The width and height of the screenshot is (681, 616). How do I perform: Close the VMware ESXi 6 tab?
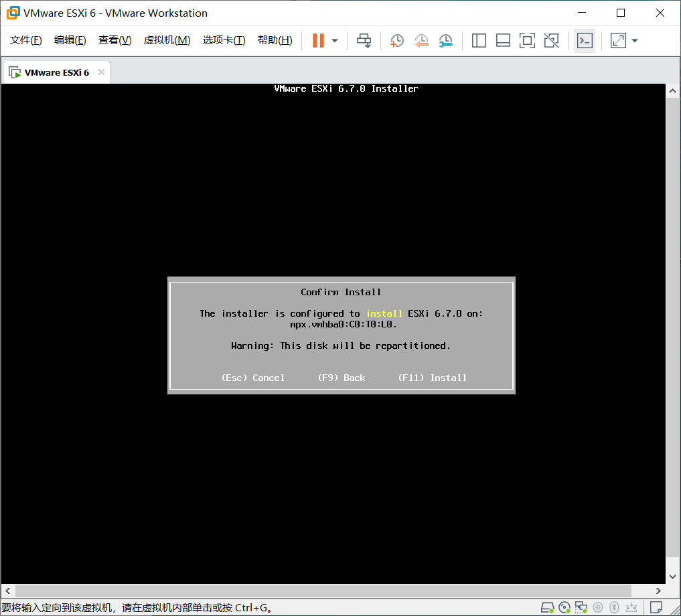101,72
